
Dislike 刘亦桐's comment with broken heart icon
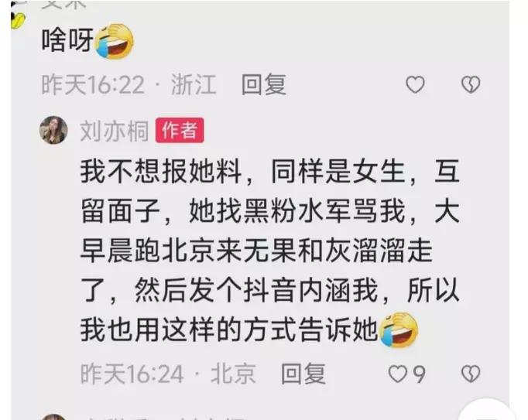pyautogui.click(x=471, y=374)
